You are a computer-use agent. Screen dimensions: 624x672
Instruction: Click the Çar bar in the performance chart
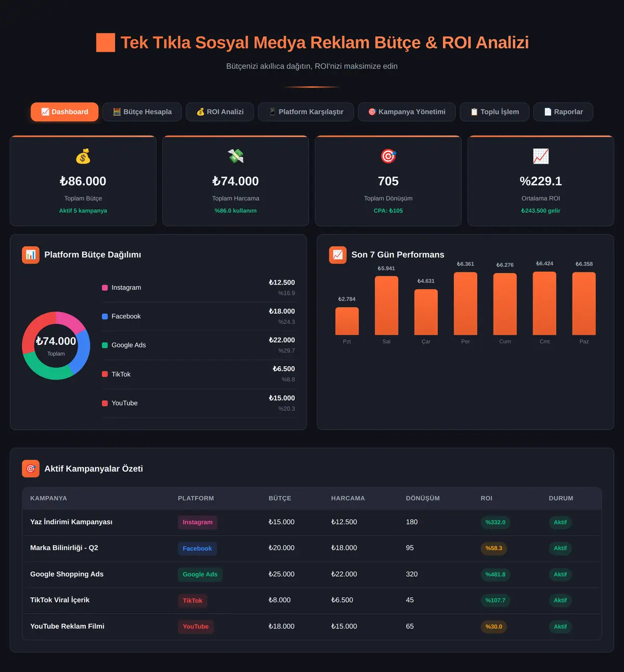point(426,312)
